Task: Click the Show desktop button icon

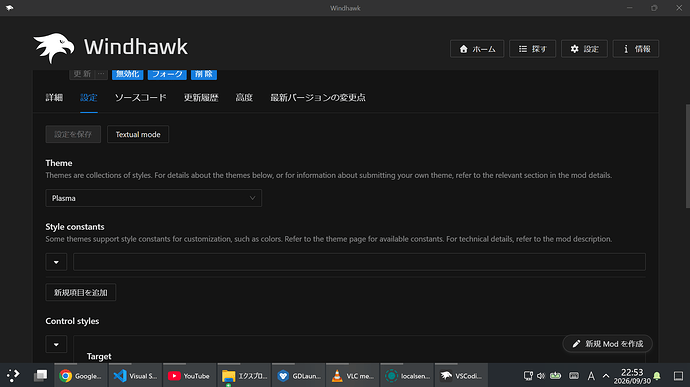Action: click(x=678, y=376)
